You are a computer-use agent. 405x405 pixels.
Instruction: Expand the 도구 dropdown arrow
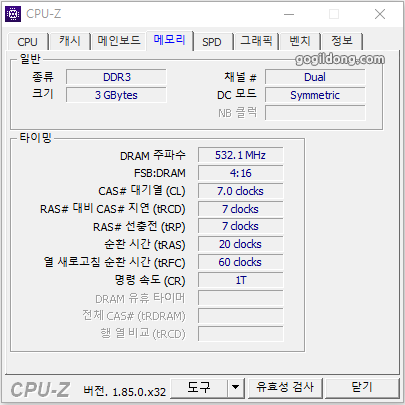[236, 388]
